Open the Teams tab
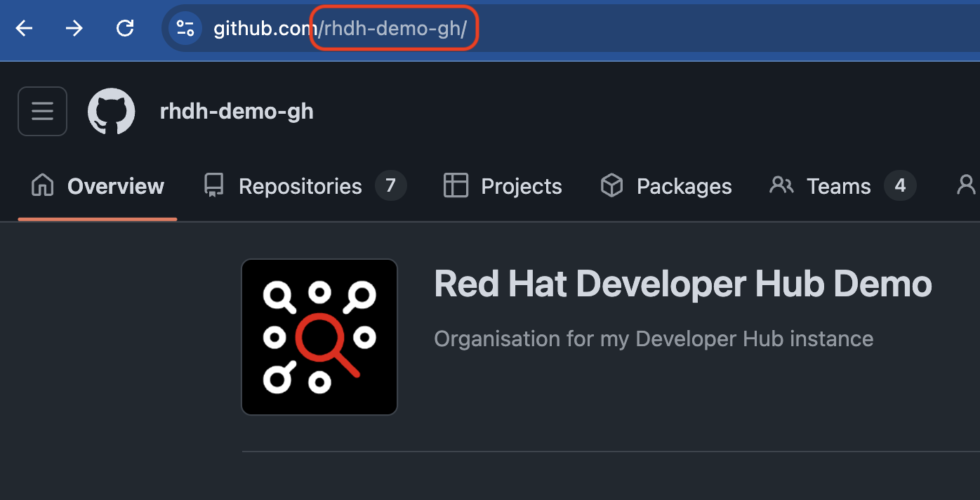The width and height of the screenshot is (980, 500). click(842, 186)
